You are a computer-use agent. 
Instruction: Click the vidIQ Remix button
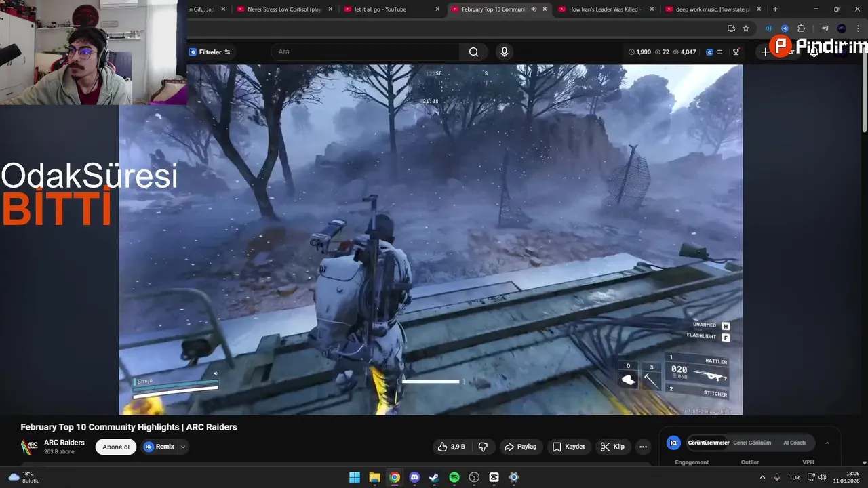pyautogui.click(x=159, y=447)
